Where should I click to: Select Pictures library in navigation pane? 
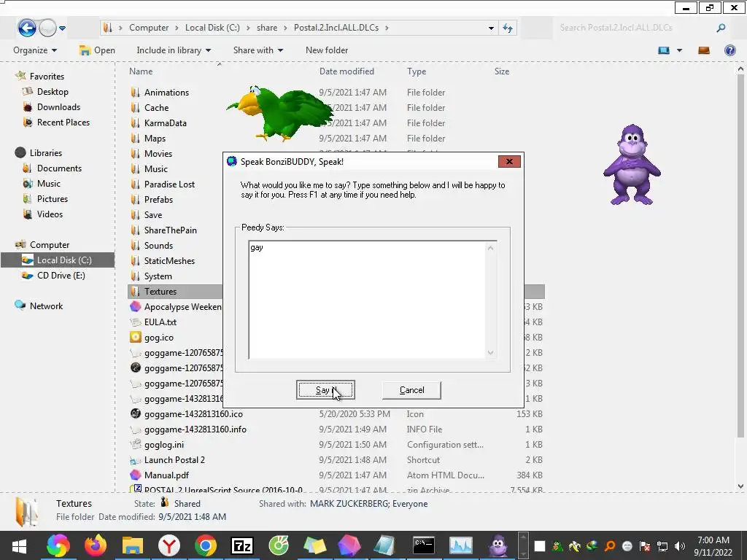click(53, 199)
